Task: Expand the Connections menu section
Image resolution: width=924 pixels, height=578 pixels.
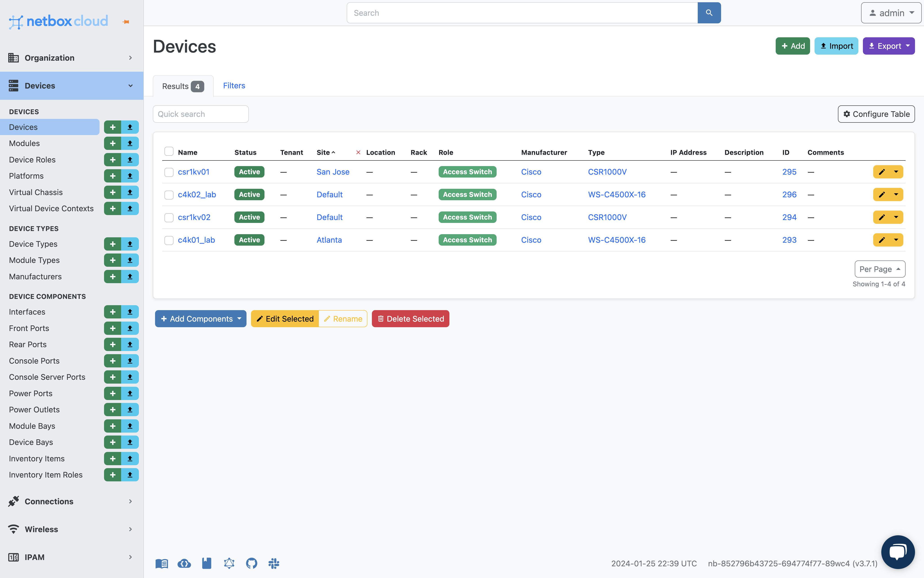Action: [71, 501]
